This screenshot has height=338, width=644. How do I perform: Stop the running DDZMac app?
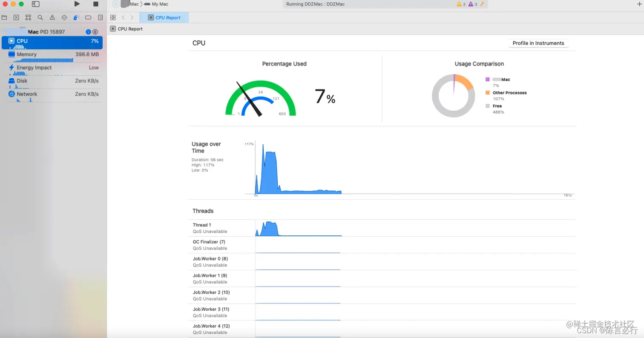pyautogui.click(x=96, y=4)
